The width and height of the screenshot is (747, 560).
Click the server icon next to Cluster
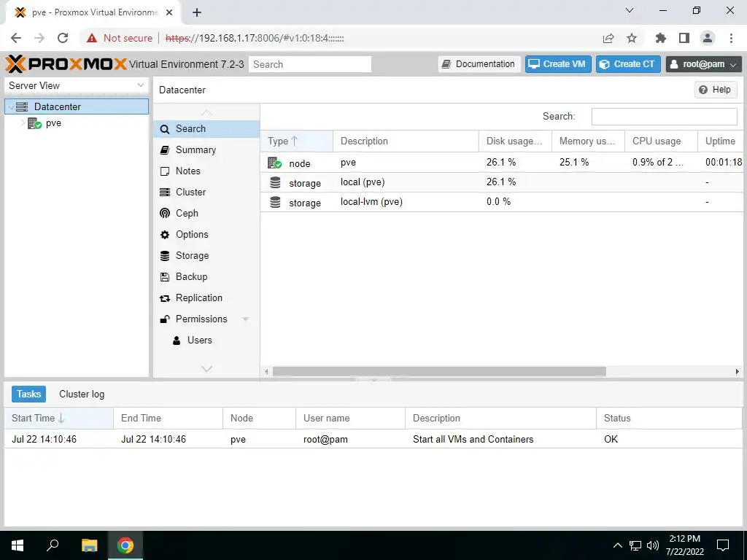tap(165, 192)
